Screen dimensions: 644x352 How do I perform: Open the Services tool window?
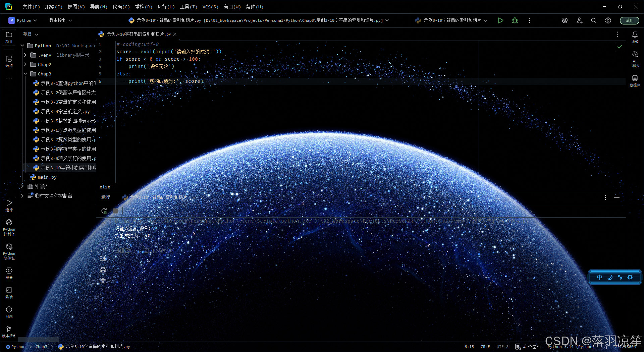pyautogui.click(x=9, y=273)
